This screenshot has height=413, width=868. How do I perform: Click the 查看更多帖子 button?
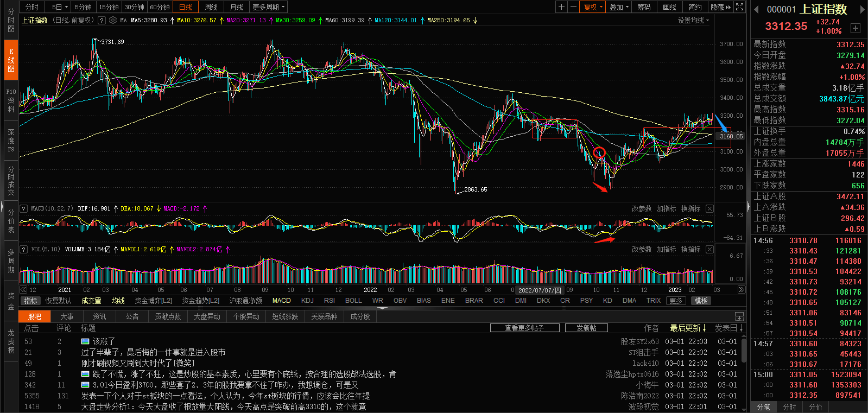524,328
